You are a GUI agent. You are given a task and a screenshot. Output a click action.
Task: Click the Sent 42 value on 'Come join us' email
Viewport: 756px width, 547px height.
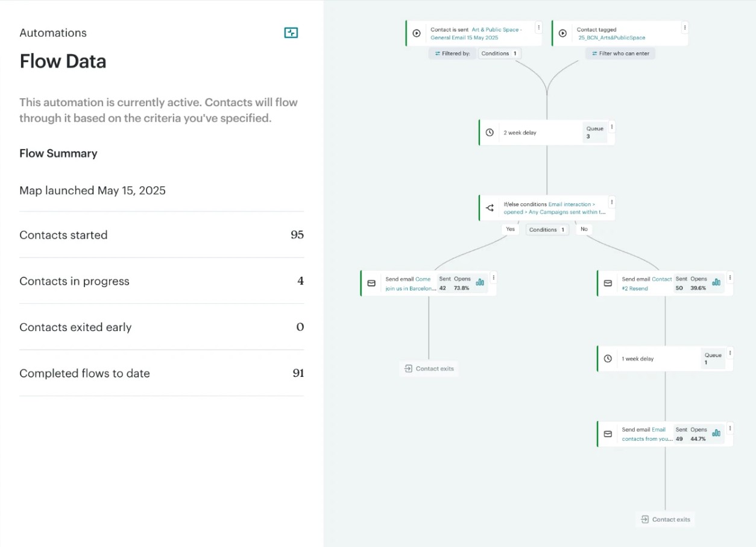click(443, 288)
